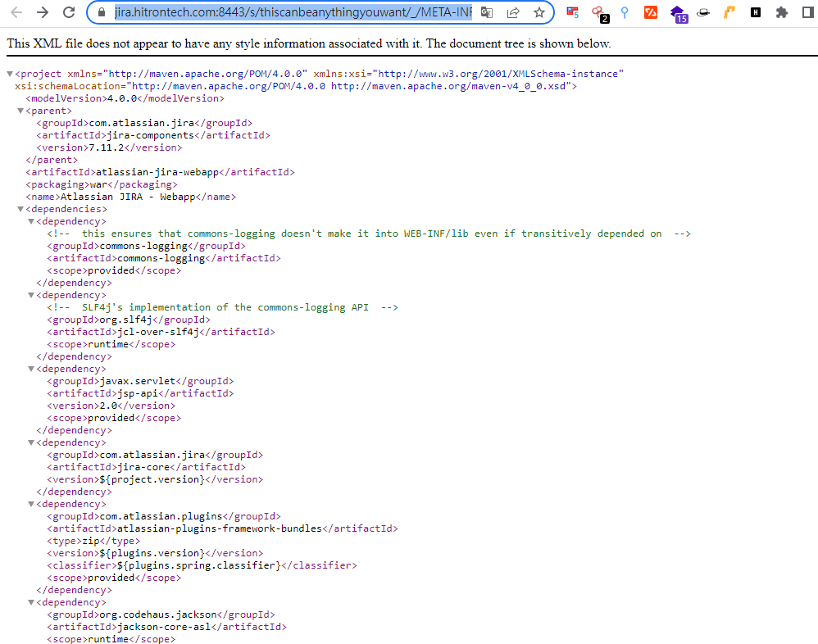The height and width of the screenshot is (644, 818).
Task: Open the Extensions puzzle-piece menu
Action: point(781,12)
